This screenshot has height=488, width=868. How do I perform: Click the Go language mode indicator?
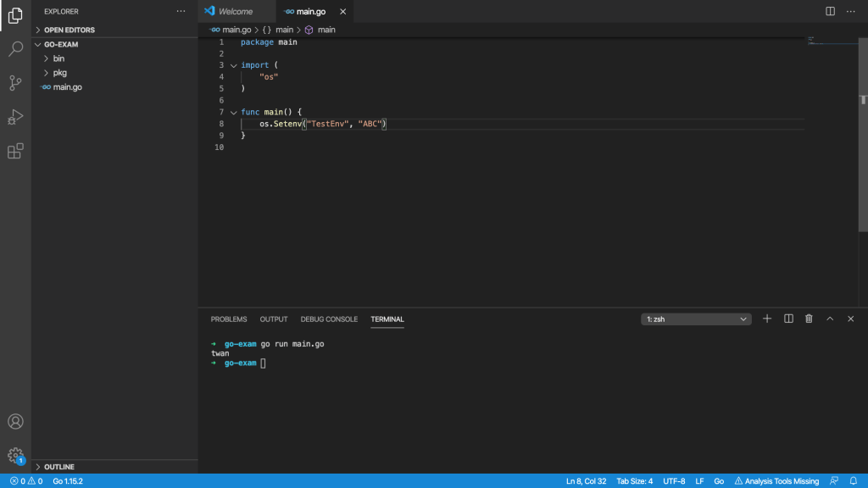[719, 481]
